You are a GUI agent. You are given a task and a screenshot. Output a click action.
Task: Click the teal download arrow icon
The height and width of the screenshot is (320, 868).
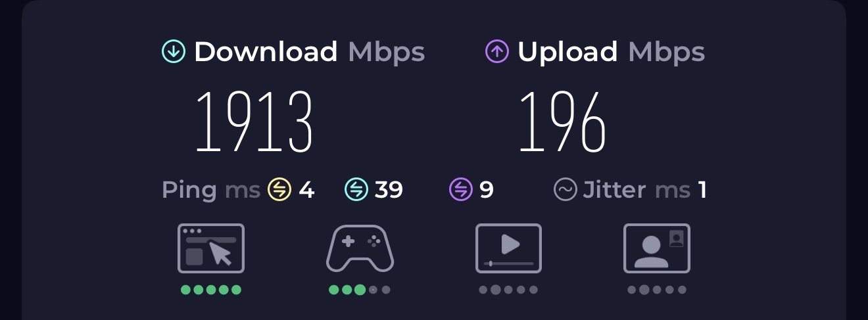[x=174, y=51]
